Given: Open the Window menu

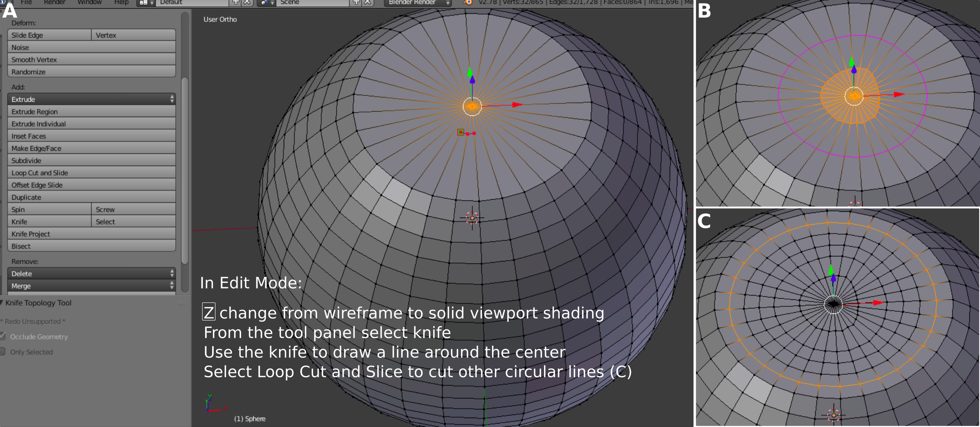Looking at the screenshot, I should coord(89,2).
